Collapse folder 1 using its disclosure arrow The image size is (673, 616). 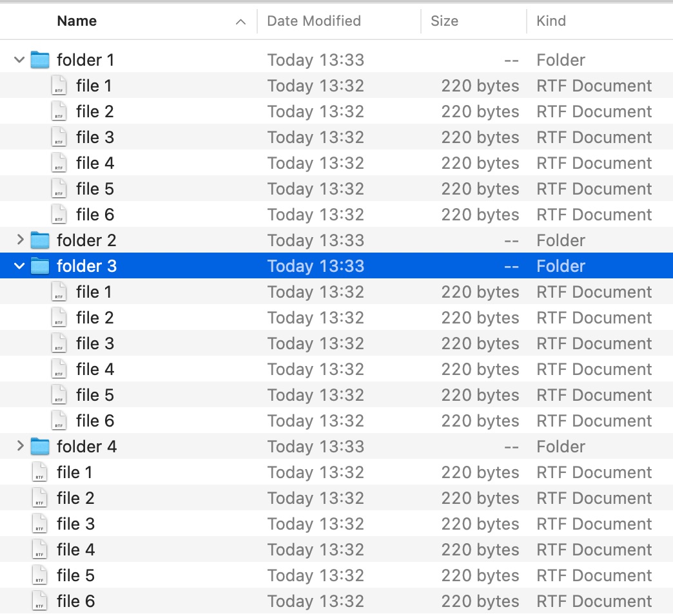click(x=19, y=60)
